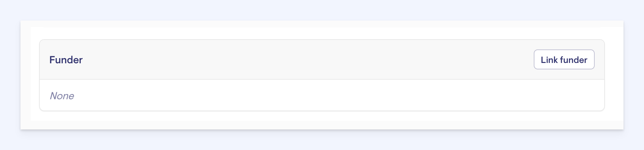
Task: Click the Funder card header bar
Action: (288, 59)
